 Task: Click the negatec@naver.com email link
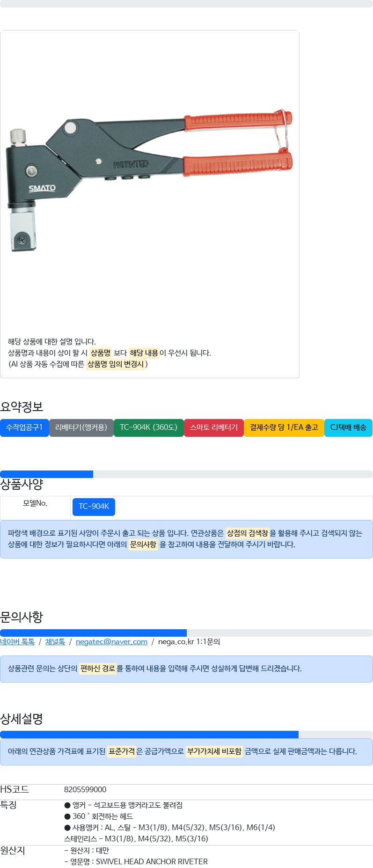tap(111, 642)
